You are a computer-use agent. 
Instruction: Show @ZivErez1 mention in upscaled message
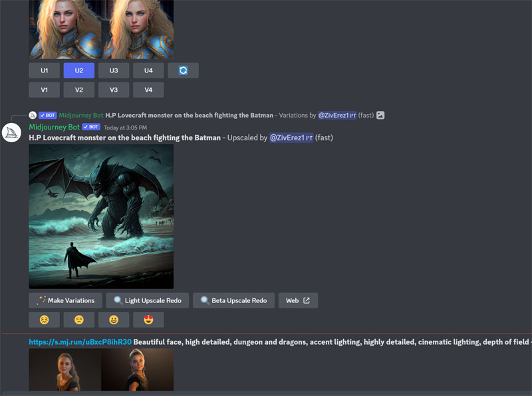(x=291, y=138)
